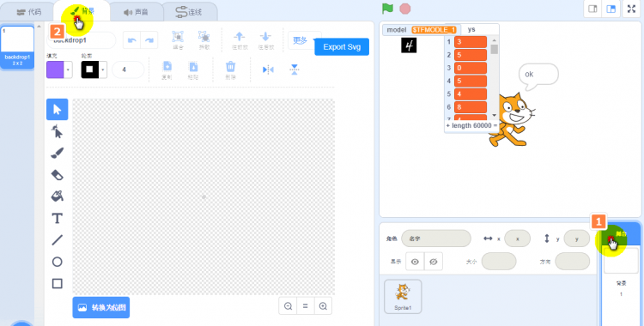Image resolution: width=644 pixels, height=326 pixels.
Task: Select the Brush tool
Action: 57,154
